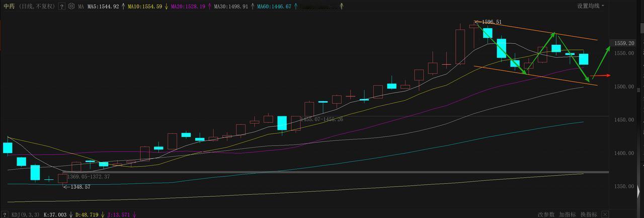Click the 1500.00 price axis label
The width and height of the screenshot is (644, 218).
click(x=624, y=87)
